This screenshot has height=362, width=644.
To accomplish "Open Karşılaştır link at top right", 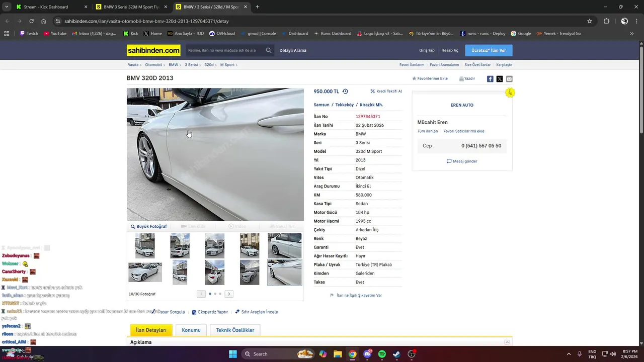I will point(504,65).
